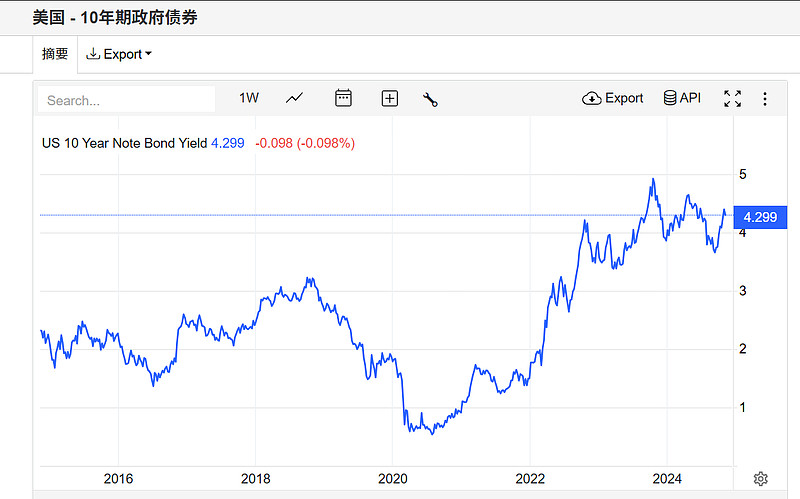Click the 美国 - 10年期政府债券 heading
The image size is (800, 499).
point(115,17)
